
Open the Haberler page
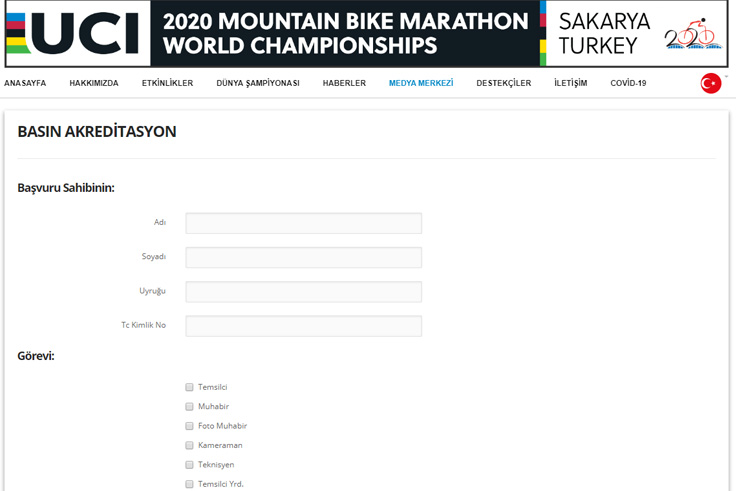pyautogui.click(x=344, y=83)
